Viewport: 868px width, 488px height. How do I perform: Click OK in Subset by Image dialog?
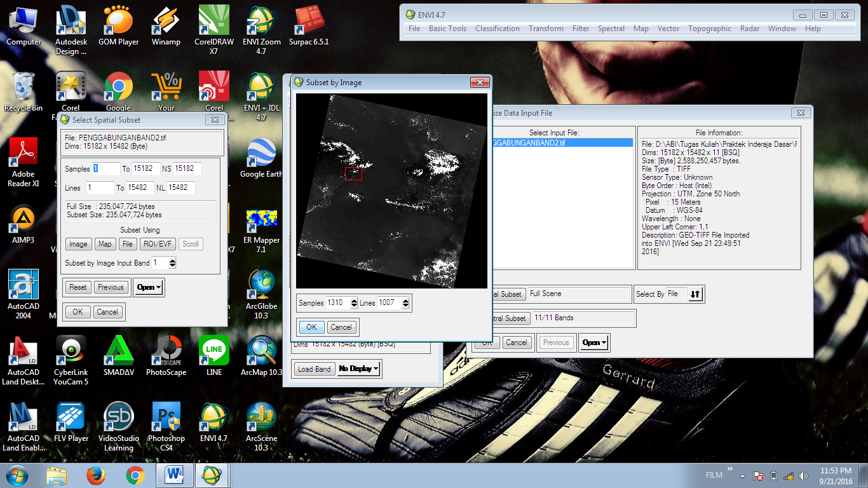click(x=311, y=327)
